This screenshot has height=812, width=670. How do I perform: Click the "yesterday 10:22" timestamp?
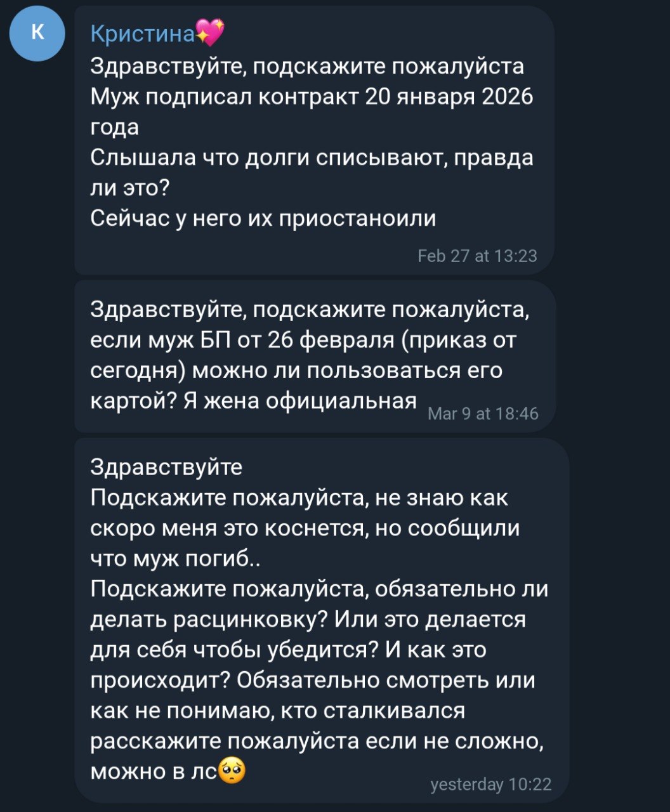[x=490, y=784]
